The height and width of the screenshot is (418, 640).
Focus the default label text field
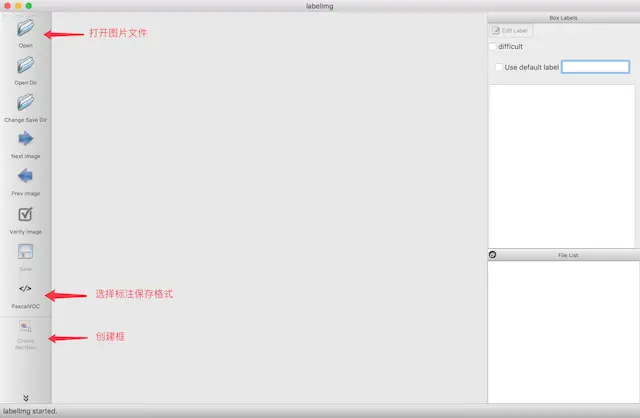(x=595, y=67)
